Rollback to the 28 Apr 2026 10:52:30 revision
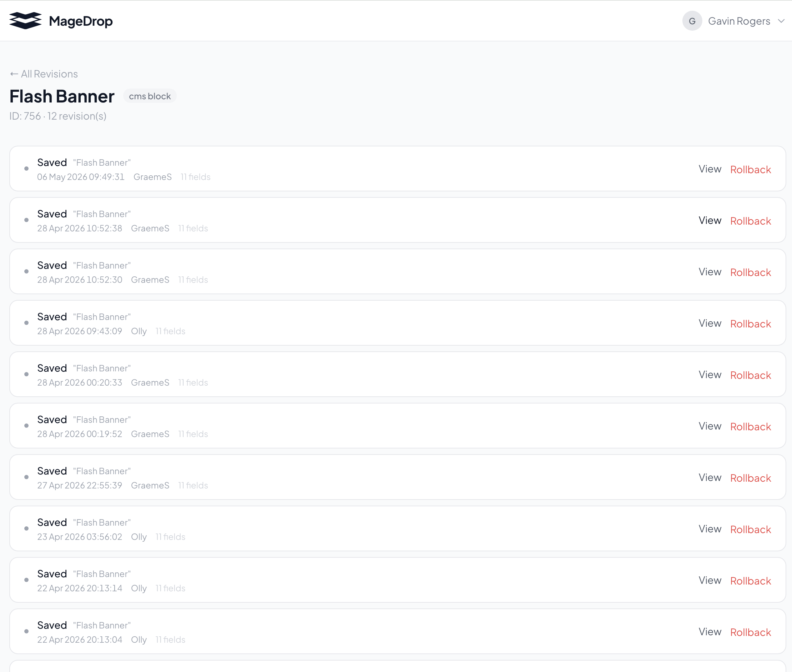Viewport: 792px width, 672px height. (x=750, y=272)
